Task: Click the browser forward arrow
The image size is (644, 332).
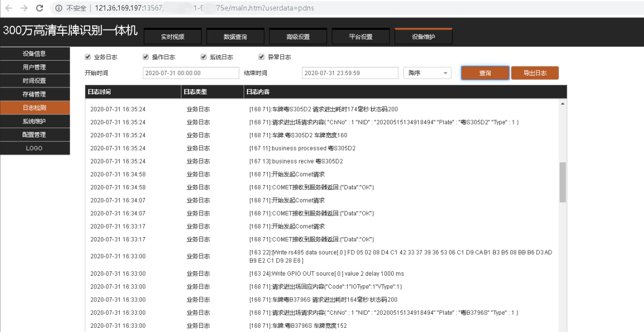Action: pos(24,8)
